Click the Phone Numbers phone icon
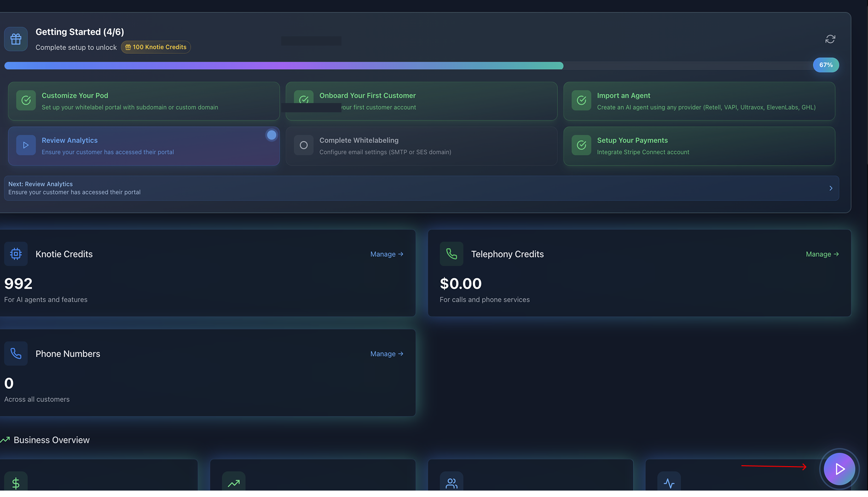Image resolution: width=868 pixels, height=497 pixels. [16, 353]
